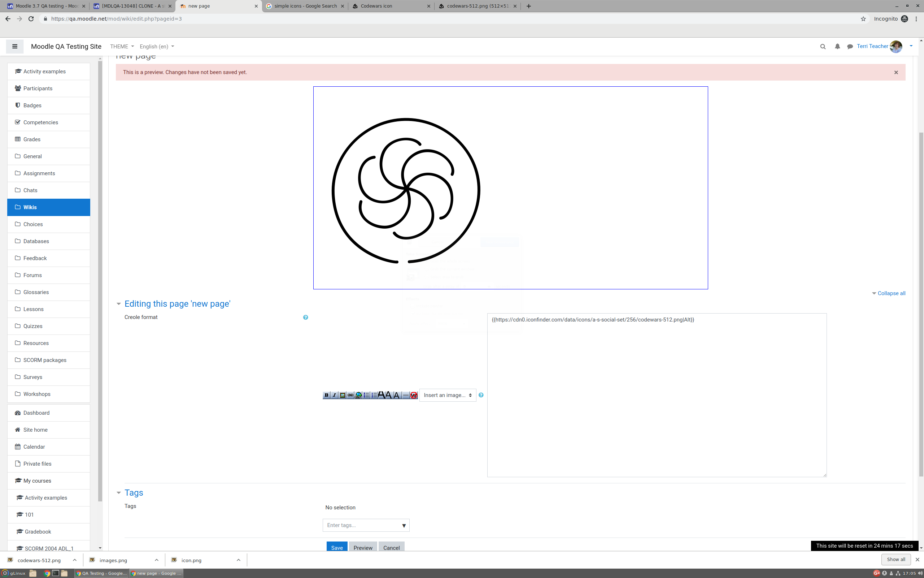Click the Codewars preview image
The width and height of the screenshot is (924, 578).
click(510, 188)
